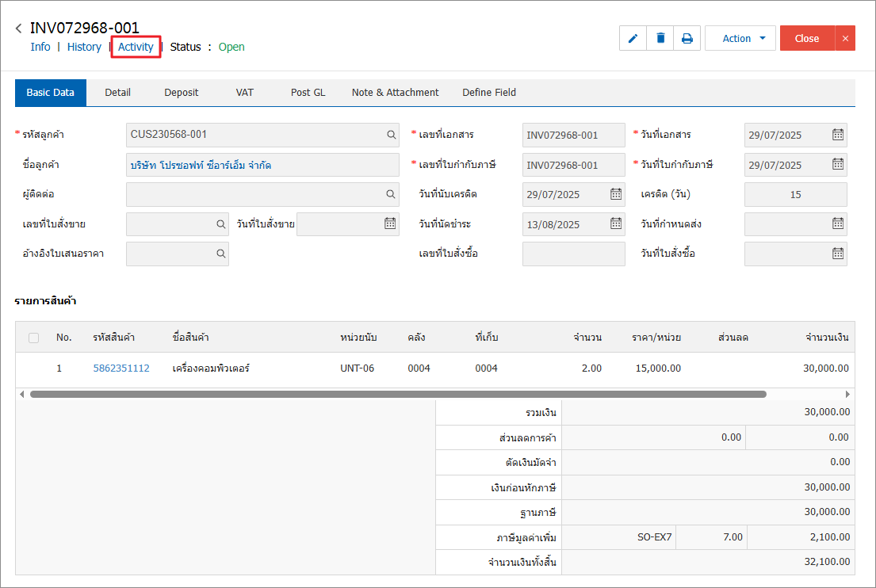Open calendar for payment due date 13/08/2025

(x=616, y=224)
